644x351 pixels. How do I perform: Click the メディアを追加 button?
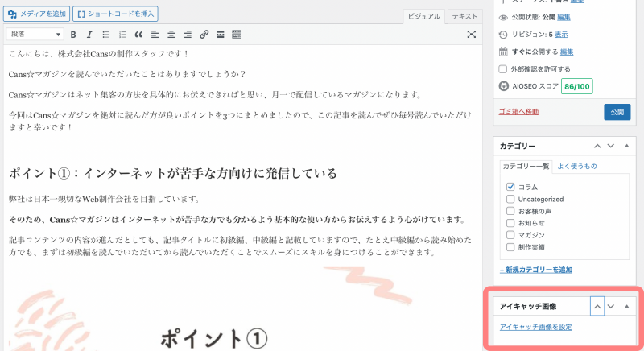(37, 14)
